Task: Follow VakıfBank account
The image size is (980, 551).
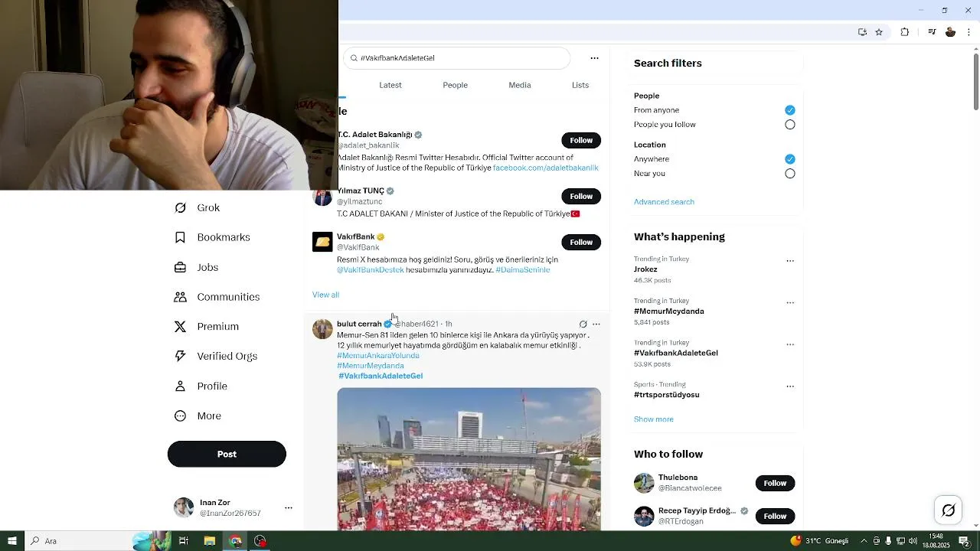Action: click(x=581, y=242)
